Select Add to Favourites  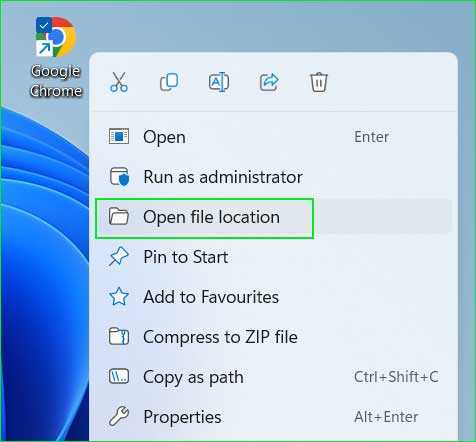[273, 297]
